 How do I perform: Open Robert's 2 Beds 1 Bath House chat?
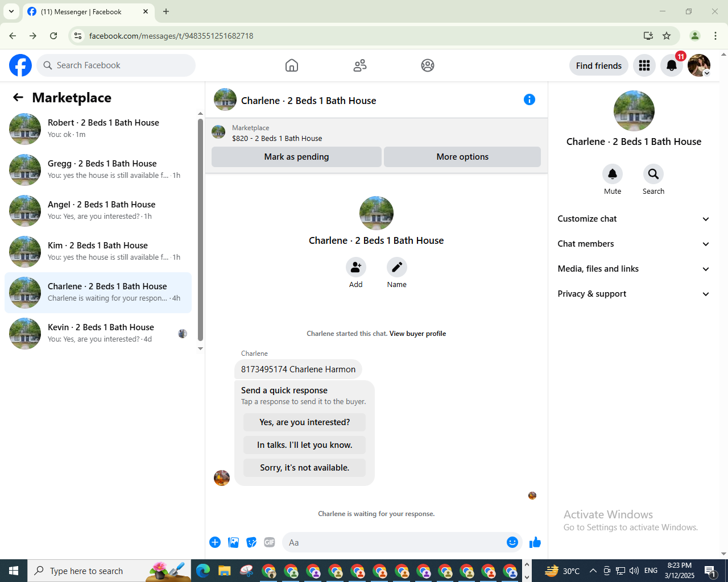coord(98,129)
